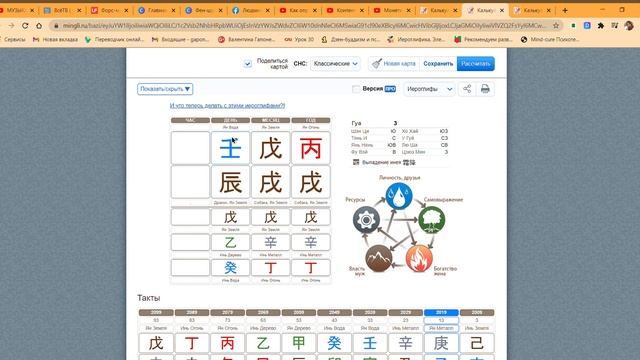Click the printer icon
Image resolution: width=640 pixels, height=360 pixels.
pyautogui.click(x=485, y=89)
